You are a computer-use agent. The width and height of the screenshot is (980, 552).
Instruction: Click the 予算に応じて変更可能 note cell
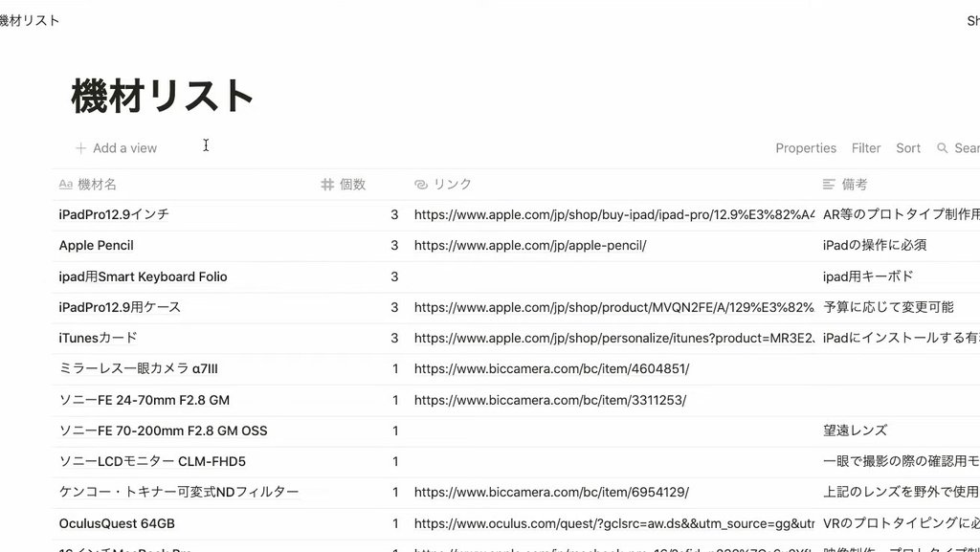(899, 307)
